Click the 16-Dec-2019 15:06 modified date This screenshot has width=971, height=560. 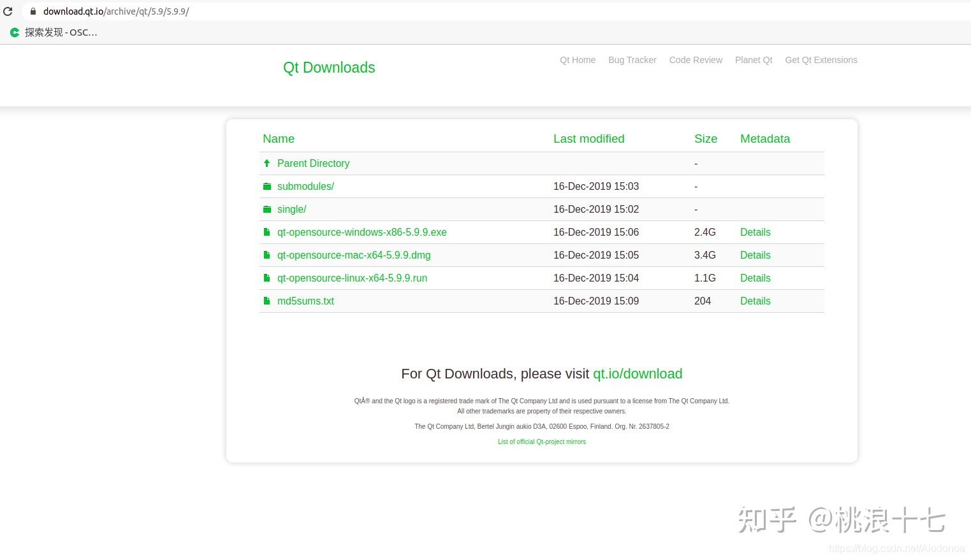(x=596, y=232)
